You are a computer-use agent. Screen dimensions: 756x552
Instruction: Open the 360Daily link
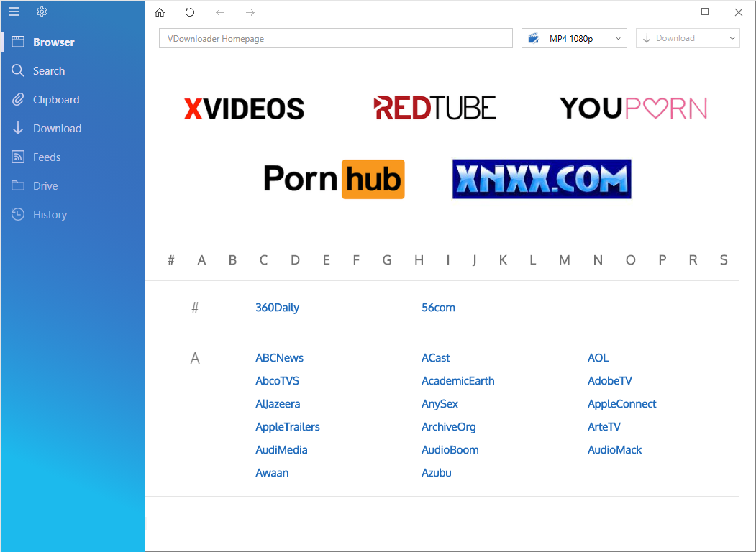click(277, 308)
